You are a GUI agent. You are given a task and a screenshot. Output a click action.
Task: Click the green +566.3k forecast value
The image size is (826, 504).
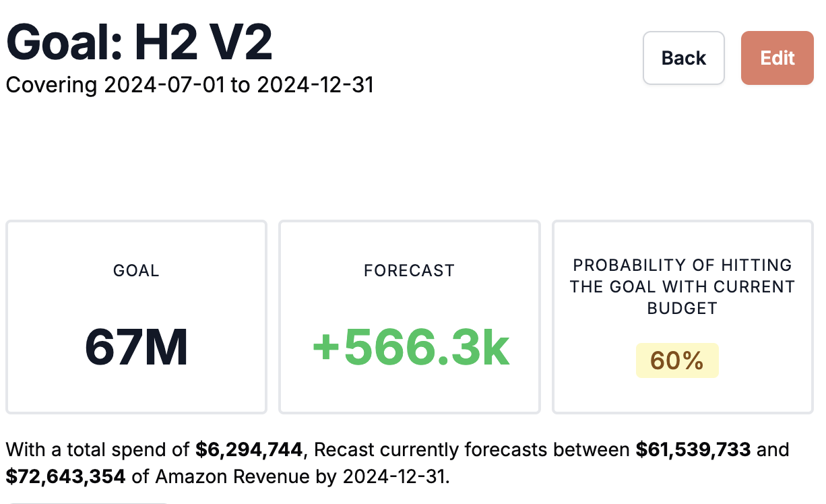point(409,346)
